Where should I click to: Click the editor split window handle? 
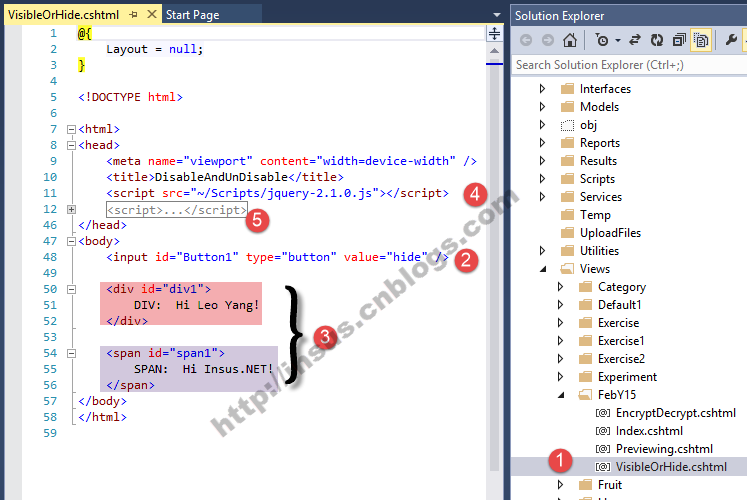495,33
